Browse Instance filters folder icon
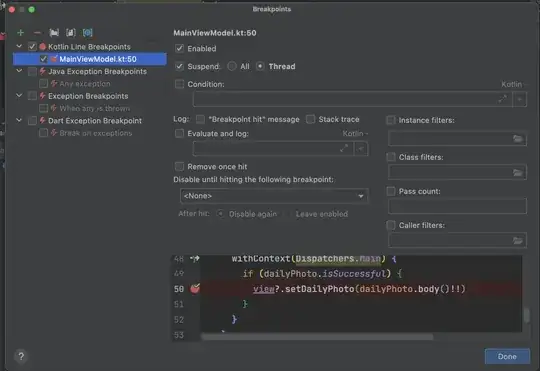Viewport: 540px width, 371px height. click(517, 138)
